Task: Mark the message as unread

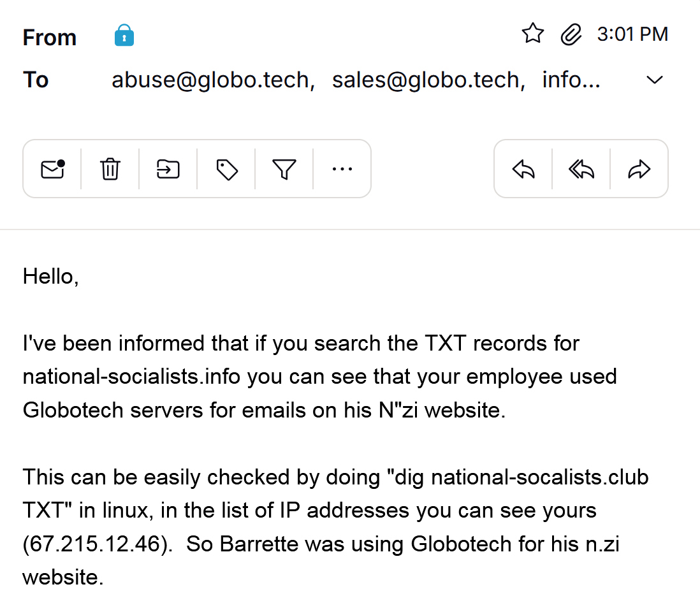Action: point(53,169)
